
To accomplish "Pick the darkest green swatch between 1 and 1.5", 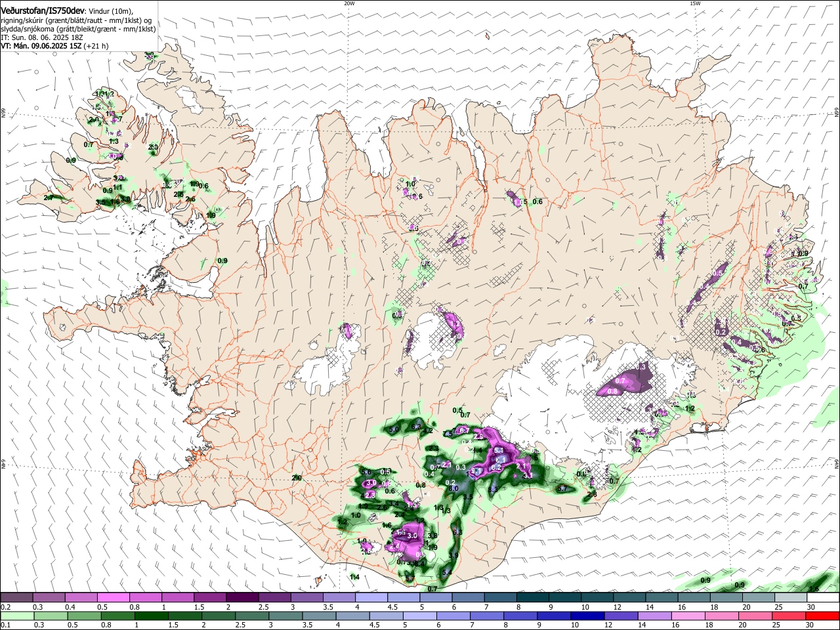I will [x=151, y=616].
